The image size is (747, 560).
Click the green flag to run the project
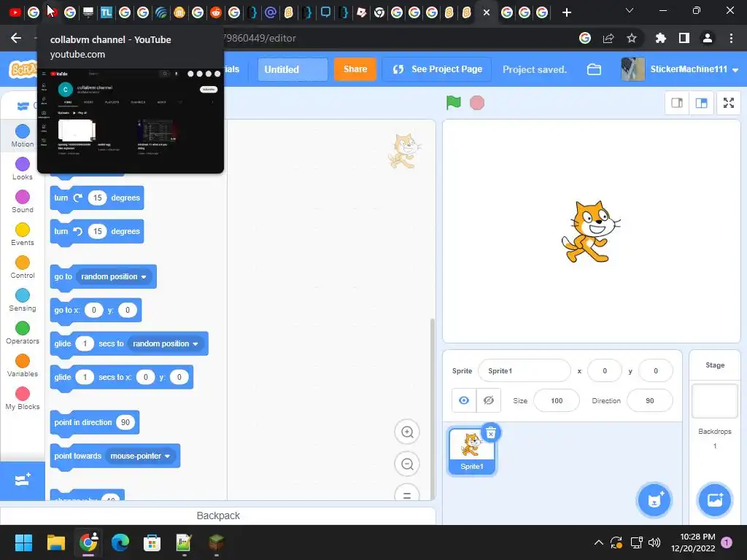[x=454, y=102]
